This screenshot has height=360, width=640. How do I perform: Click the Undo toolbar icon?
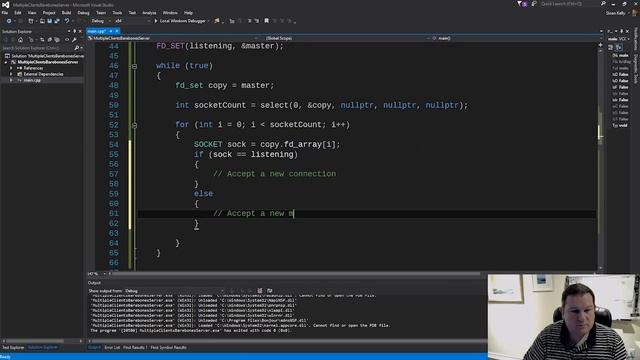(x=67, y=21)
